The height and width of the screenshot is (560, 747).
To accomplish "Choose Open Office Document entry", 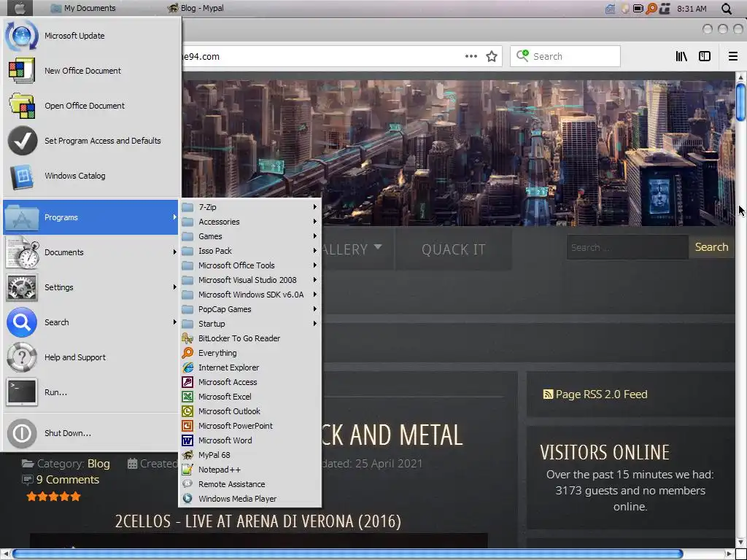I will click(91, 106).
